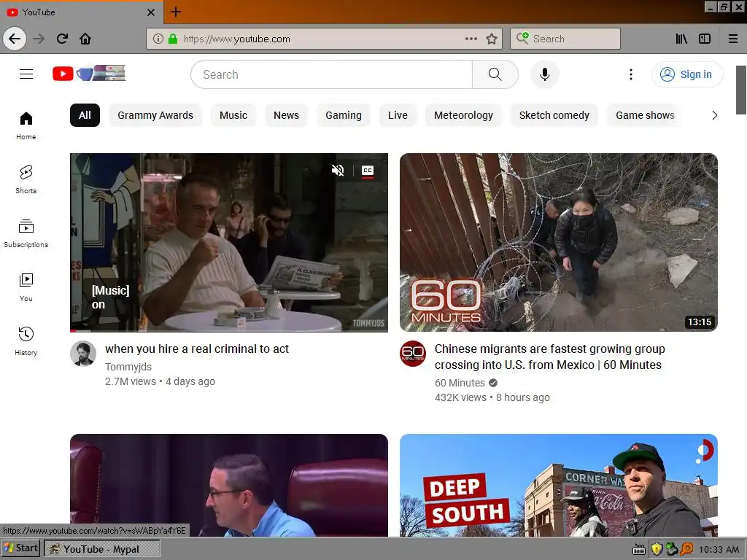
Task: Click the taskbar clock showing 10:33 AM
Action: click(719, 550)
